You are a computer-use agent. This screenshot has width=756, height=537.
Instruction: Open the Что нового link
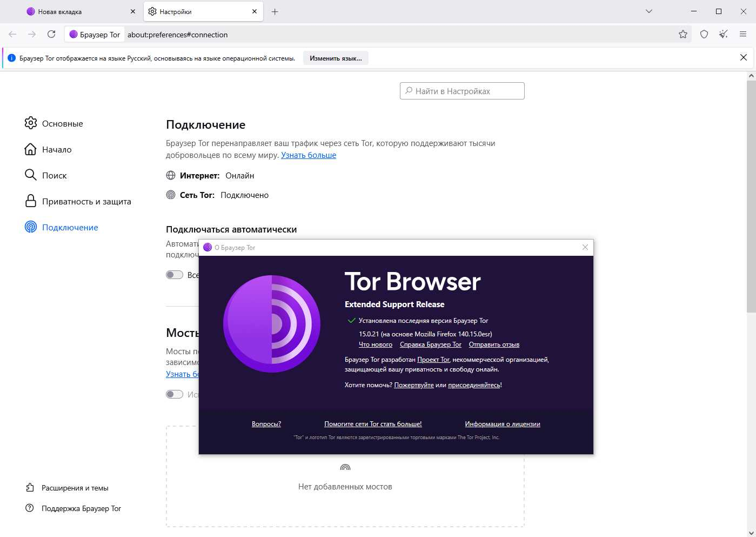(376, 344)
